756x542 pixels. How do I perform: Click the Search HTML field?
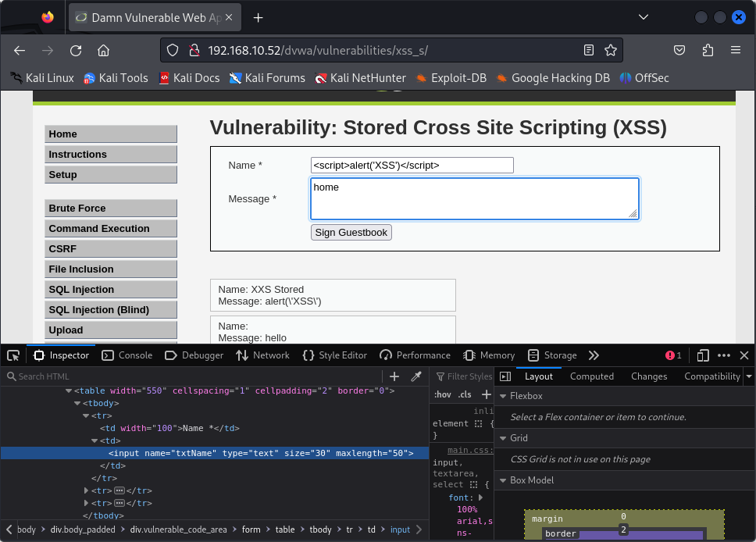click(x=193, y=376)
